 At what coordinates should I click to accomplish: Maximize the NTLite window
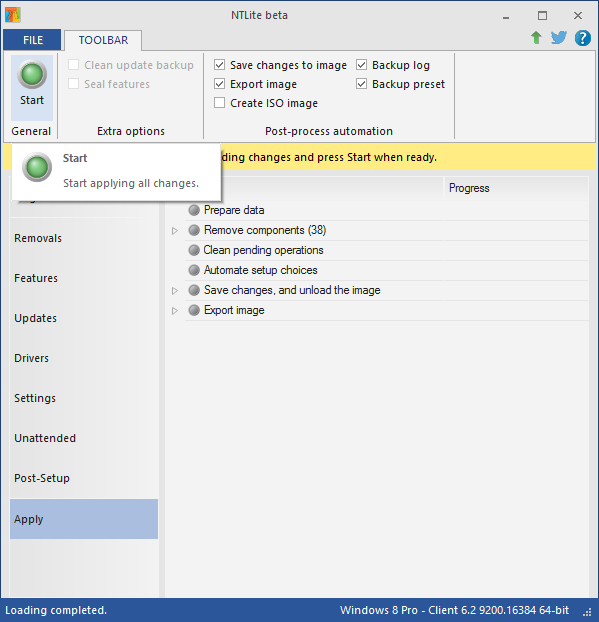542,16
